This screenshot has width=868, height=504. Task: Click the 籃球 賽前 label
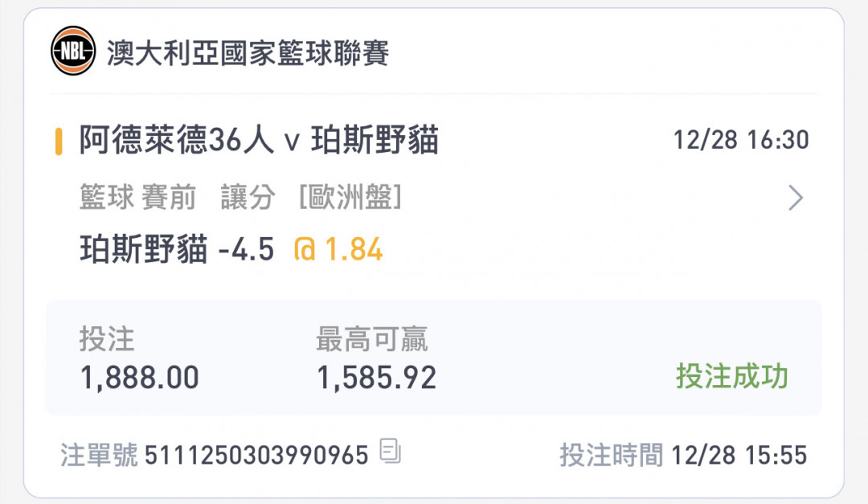pyautogui.click(x=138, y=197)
